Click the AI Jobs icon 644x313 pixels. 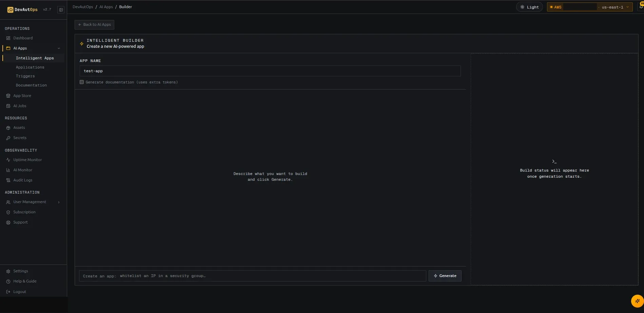coord(8,106)
